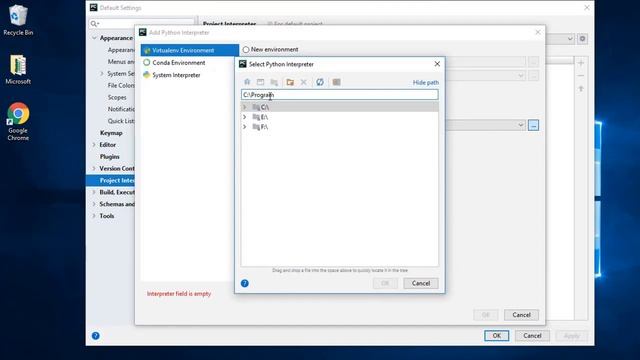640x360 pixels.
Task: Expand the C:\ drive node
Action: [244, 107]
